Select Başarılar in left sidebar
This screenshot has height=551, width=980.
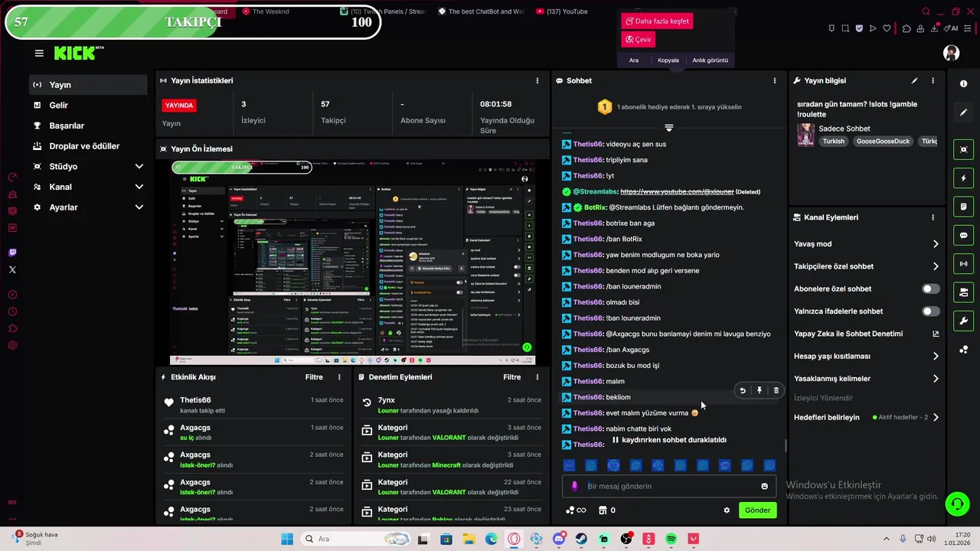[88, 126]
